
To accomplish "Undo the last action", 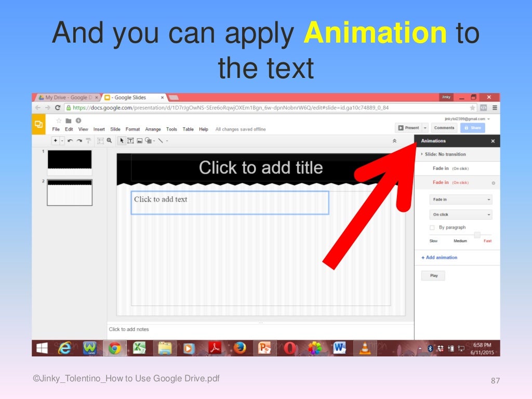I will point(70,140).
